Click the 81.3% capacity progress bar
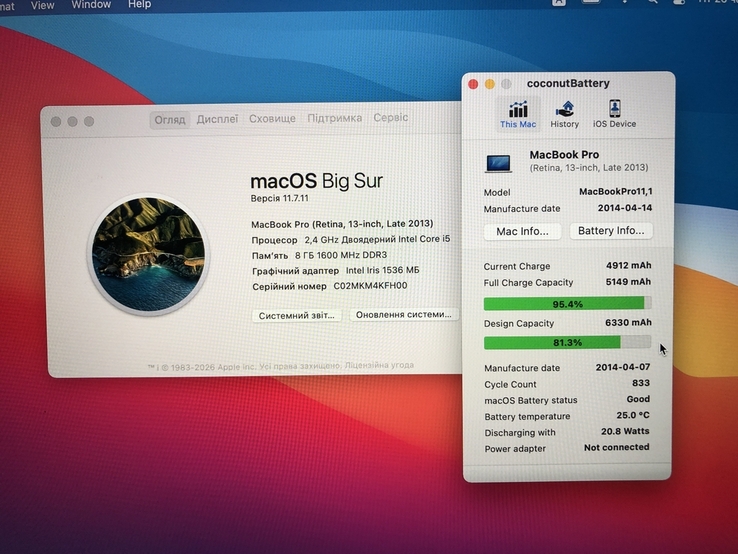This screenshot has width=738, height=554. pos(567,342)
